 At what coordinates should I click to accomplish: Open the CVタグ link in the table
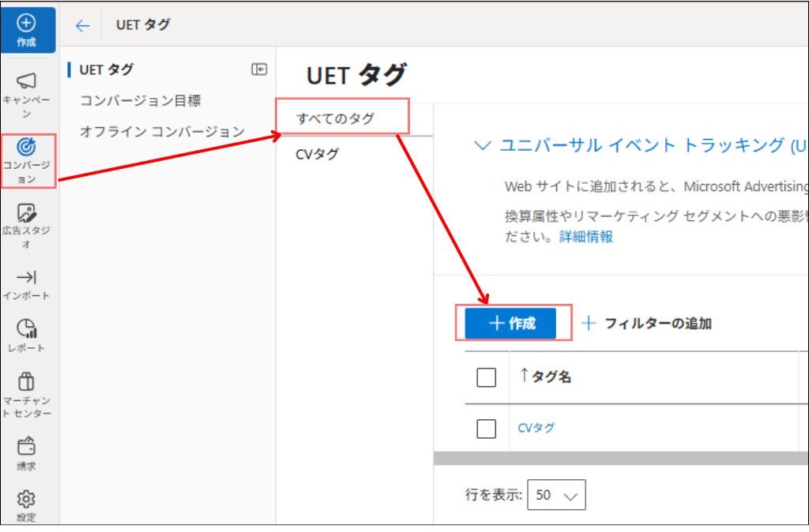(x=536, y=428)
